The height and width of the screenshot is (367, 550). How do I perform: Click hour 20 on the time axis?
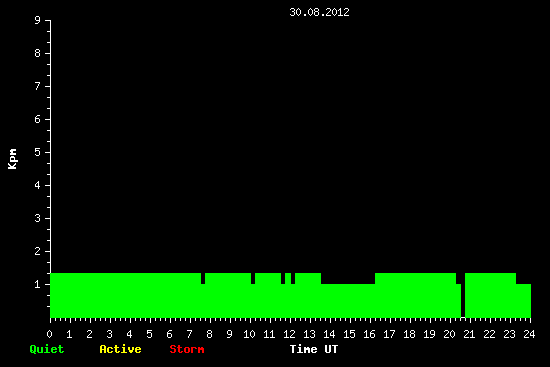click(449, 334)
